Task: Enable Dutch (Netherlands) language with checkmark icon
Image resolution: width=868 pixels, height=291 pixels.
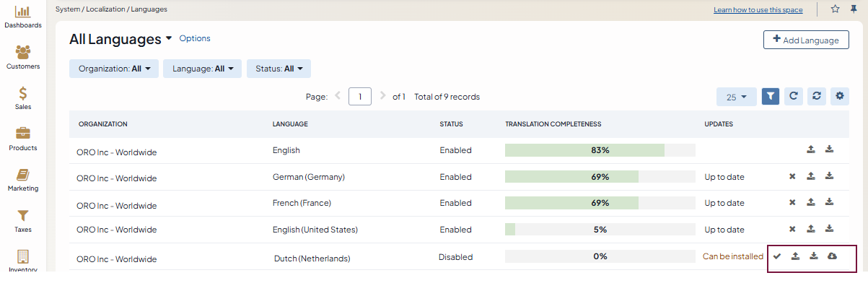Action: coord(777,256)
